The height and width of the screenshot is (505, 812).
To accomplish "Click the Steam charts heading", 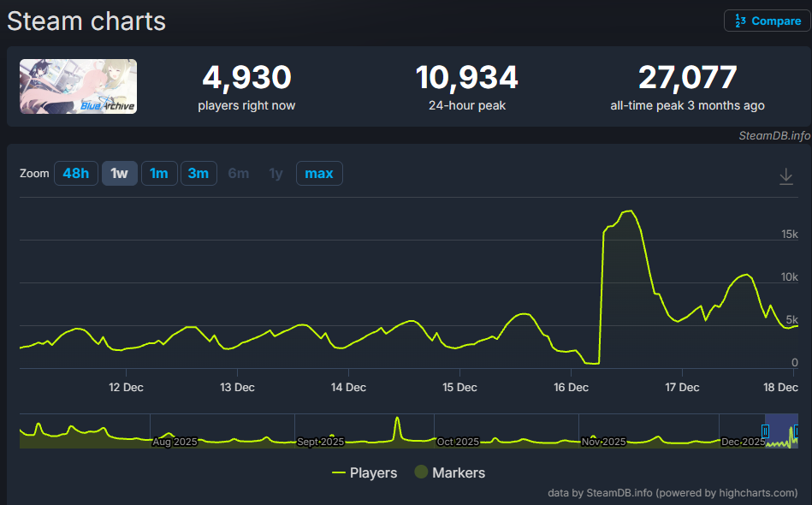I will pyautogui.click(x=86, y=21).
